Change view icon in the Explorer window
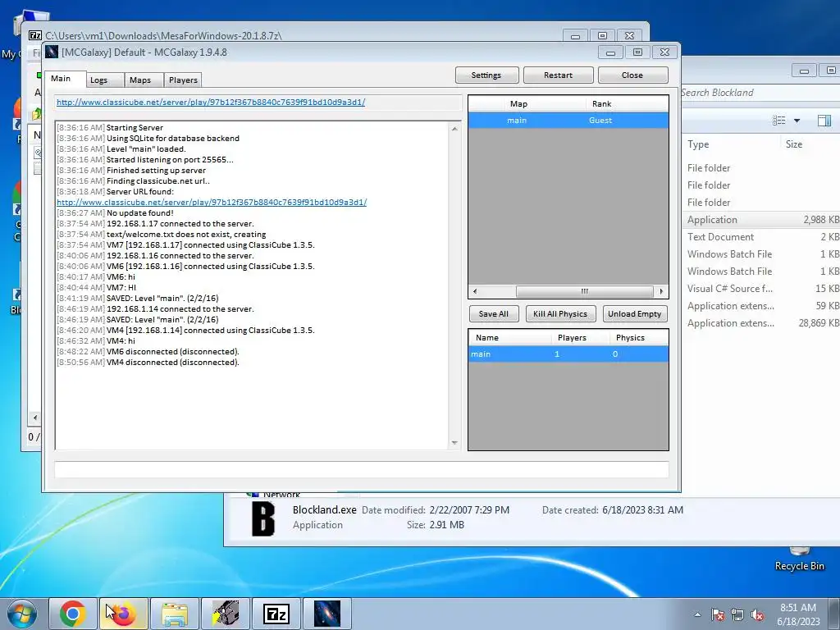Image resolution: width=840 pixels, height=630 pixels. click(x=779, y=121)
